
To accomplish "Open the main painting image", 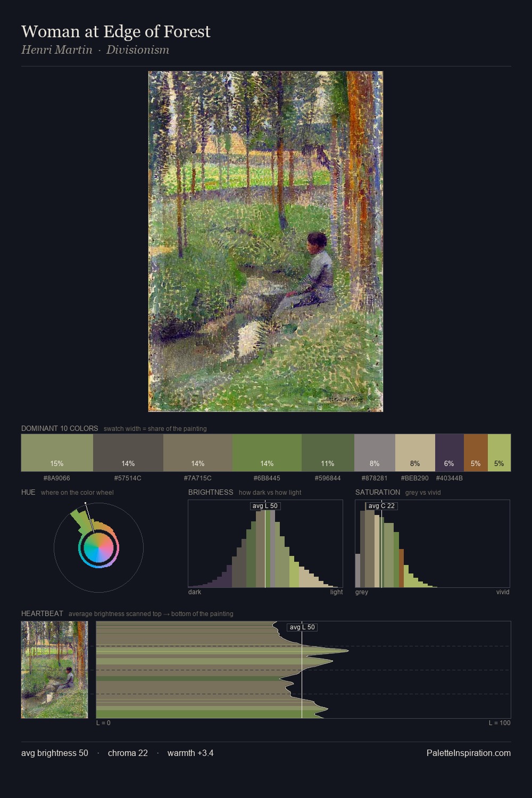I will (x=265, y=242).
